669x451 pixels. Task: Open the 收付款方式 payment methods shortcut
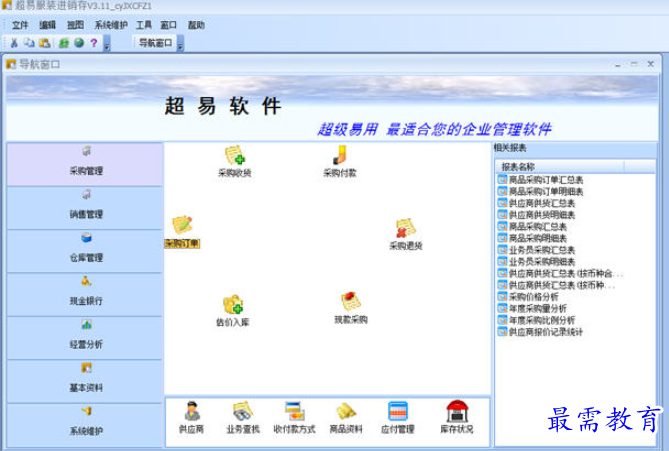(x=294, y=417)
